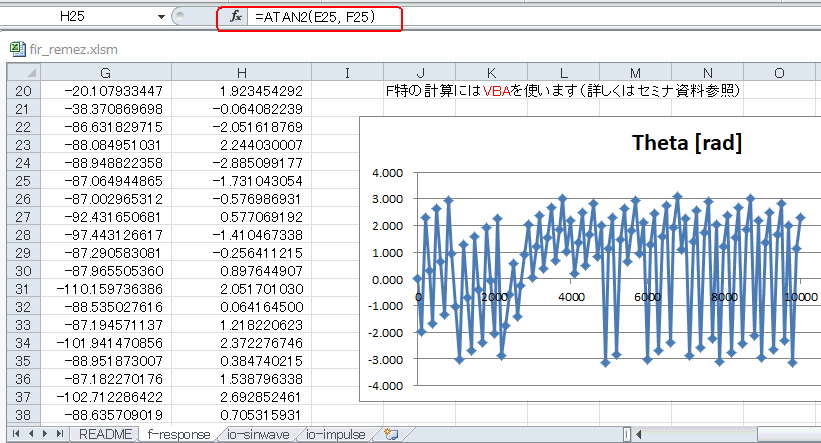
Task: Select row 25 header
Action: 23,181
